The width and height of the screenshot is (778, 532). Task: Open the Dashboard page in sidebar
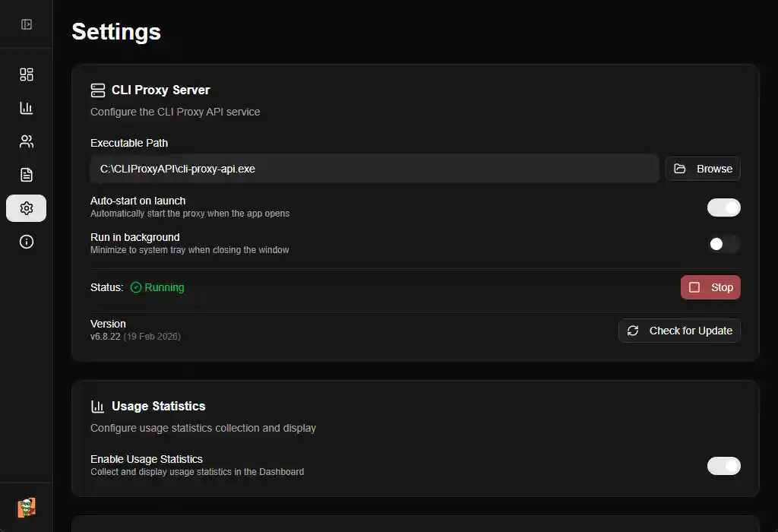pyautogui.click(x=27, y=74)
